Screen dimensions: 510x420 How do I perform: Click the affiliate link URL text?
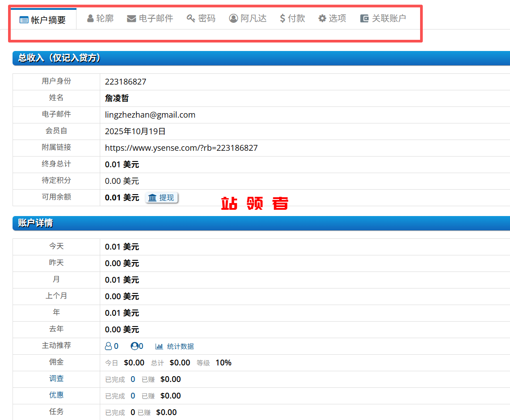tap(181, 148)
